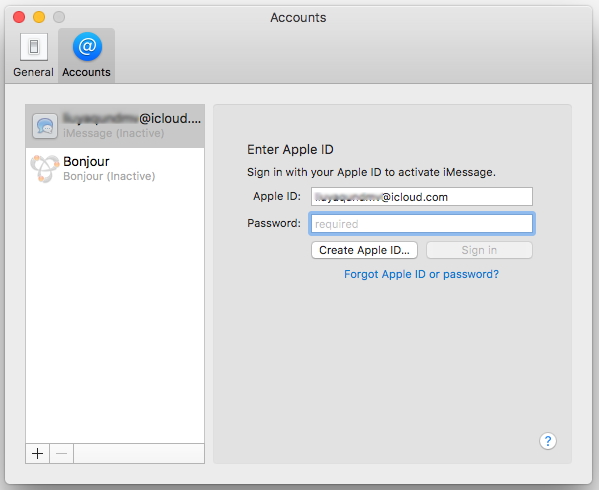Focus the Apple ID text field

[422, 197]
